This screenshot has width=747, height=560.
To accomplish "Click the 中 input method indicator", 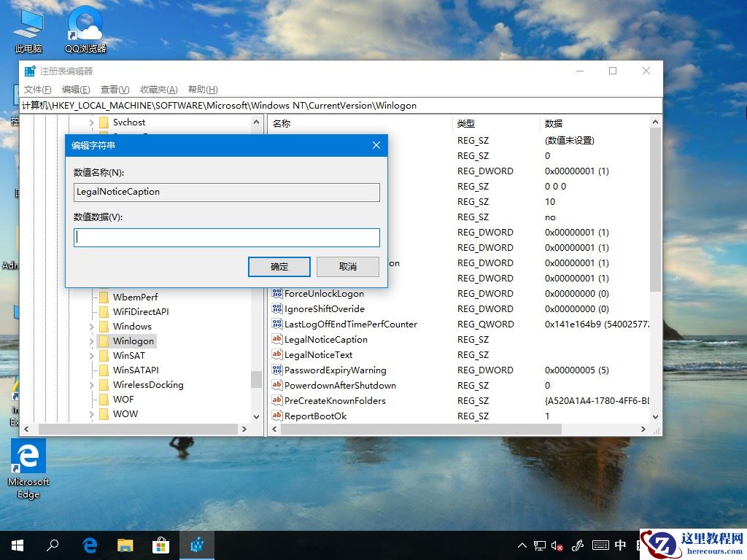I will click(620, 545).
